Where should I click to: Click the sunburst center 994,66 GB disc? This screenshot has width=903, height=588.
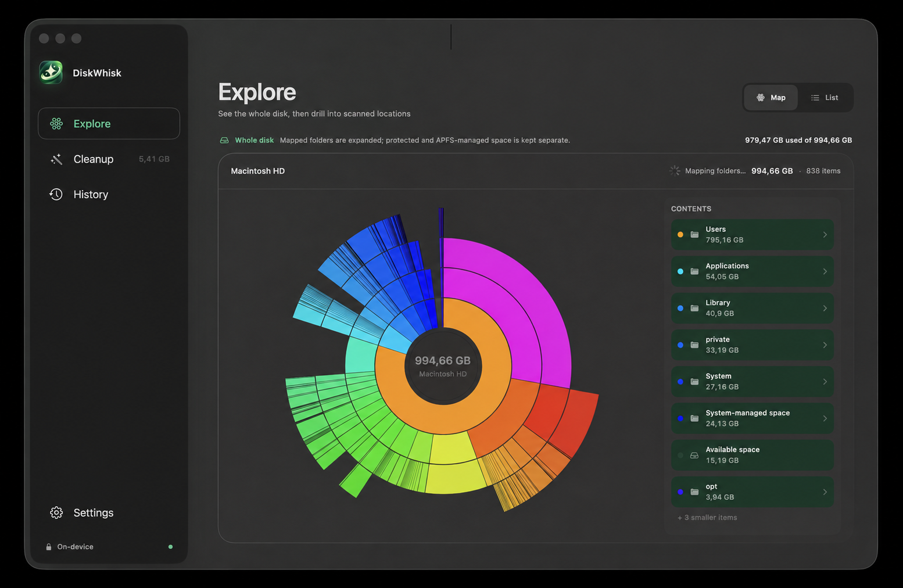click(443, 366)
